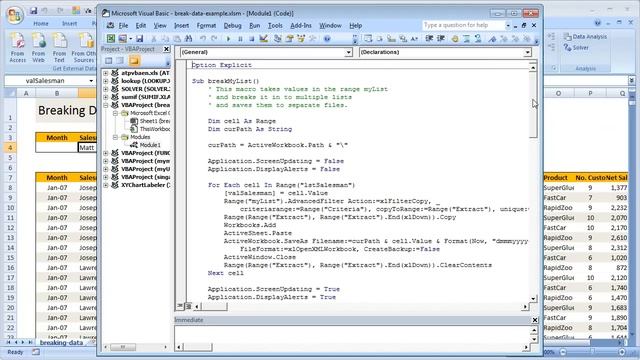Image resolution: width=640 pixels, height=360 pixels.
Task: Click the Indent icon in Edit toolbar
Action: 429,39
